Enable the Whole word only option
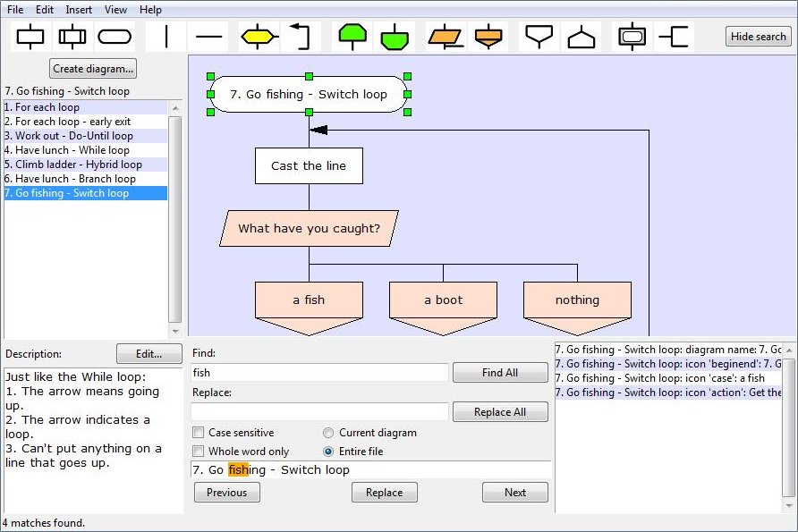 [199, 452]
